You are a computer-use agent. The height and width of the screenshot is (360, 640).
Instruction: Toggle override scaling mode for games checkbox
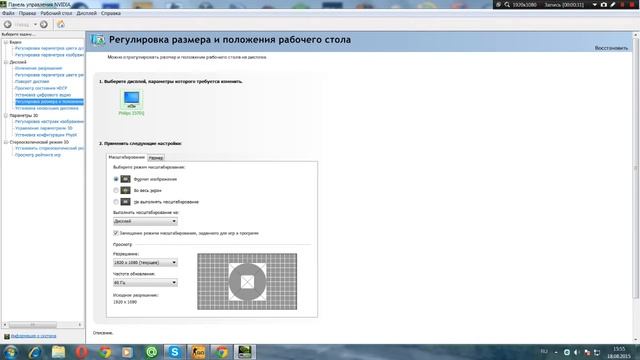(116, 233)
